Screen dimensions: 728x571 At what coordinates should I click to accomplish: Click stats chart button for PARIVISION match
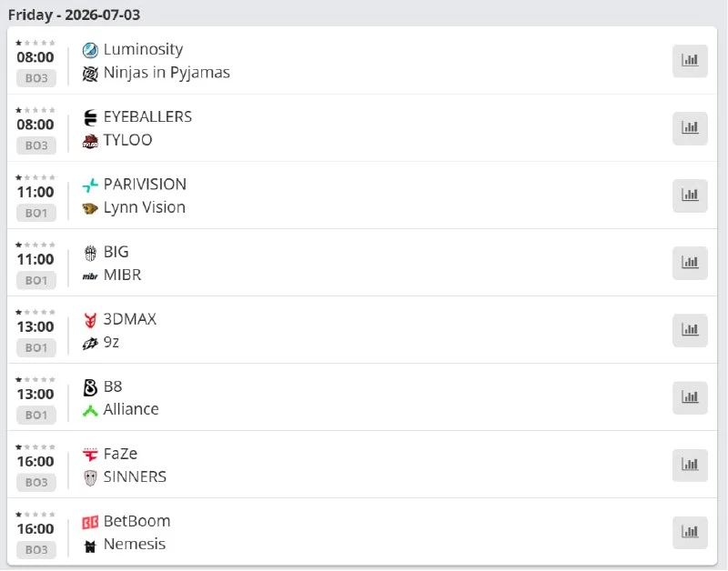click(690, 195)
